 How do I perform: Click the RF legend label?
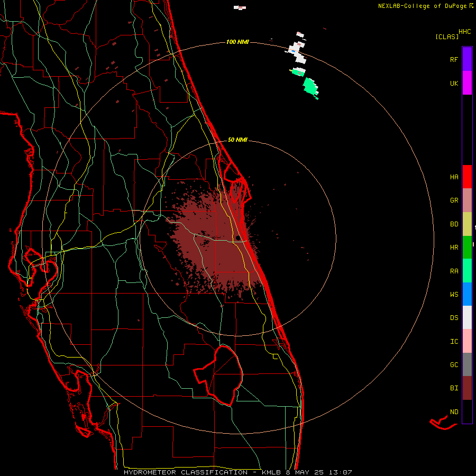[454, 59]
